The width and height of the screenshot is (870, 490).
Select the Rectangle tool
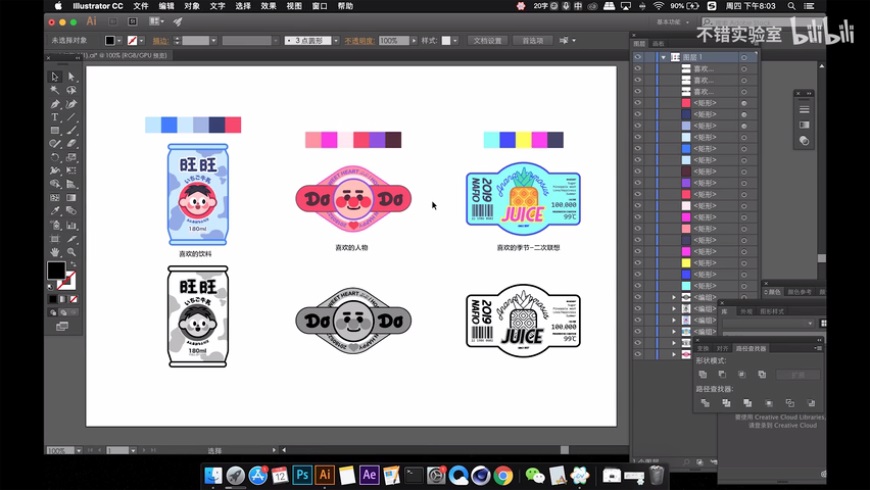coord(54,130)
